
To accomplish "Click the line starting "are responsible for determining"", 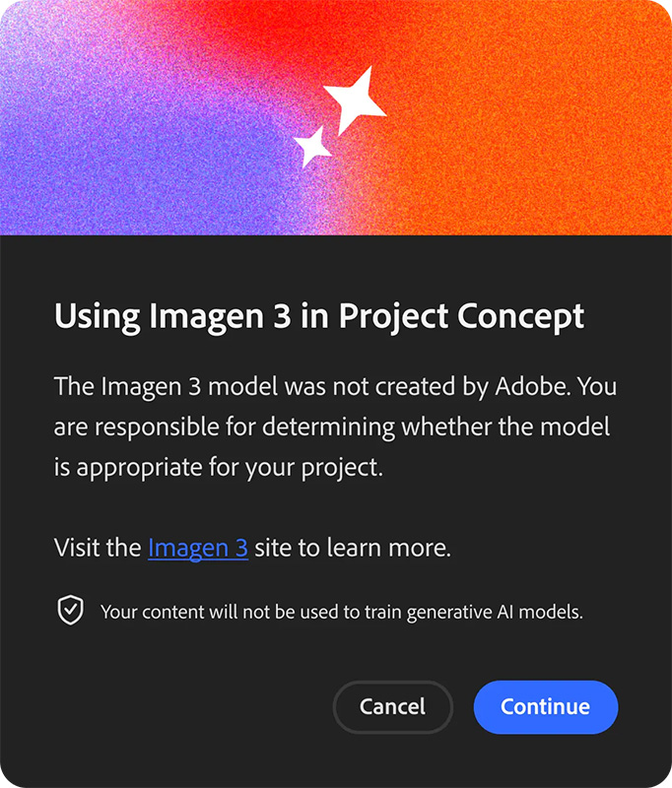I will click(332, 427).
